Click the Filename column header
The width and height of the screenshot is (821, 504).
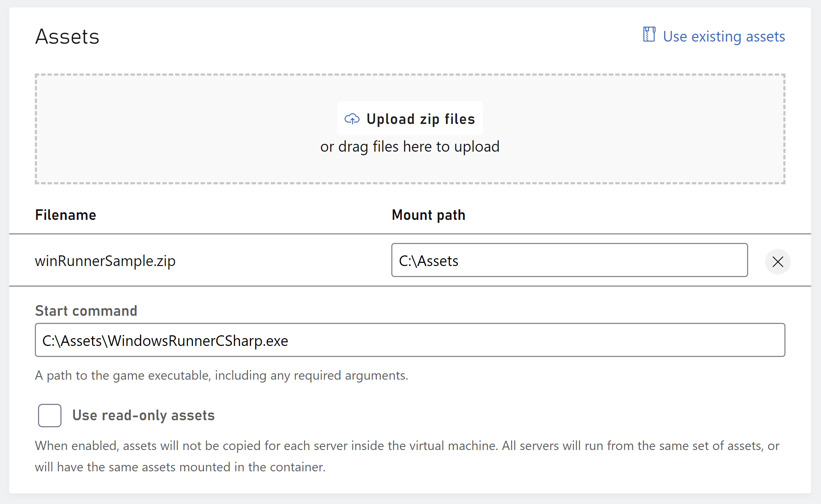[x=65, y=215]
